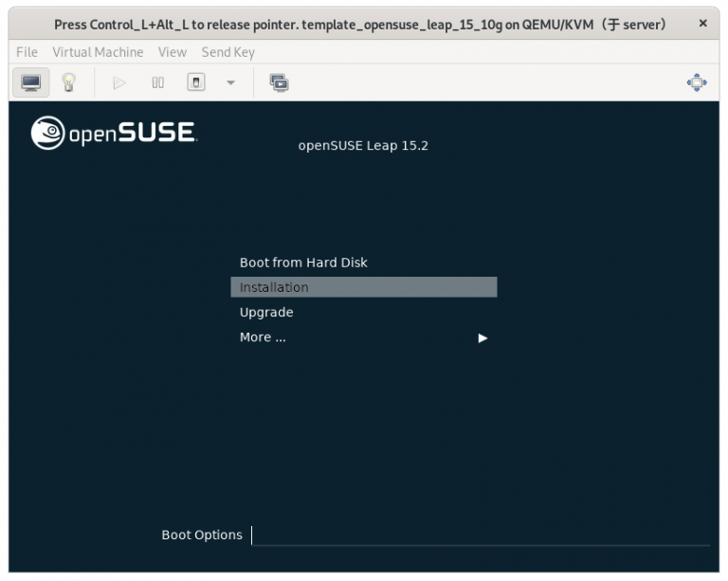This screenshot has width=728, height=581.
Task: Click the Shut down power button icon
Action: point(196,83)
